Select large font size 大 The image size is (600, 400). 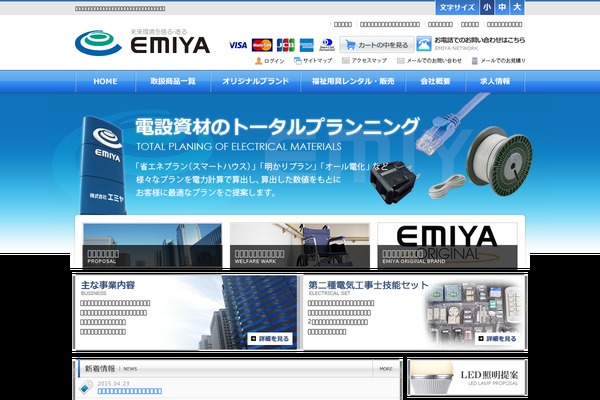517,7
